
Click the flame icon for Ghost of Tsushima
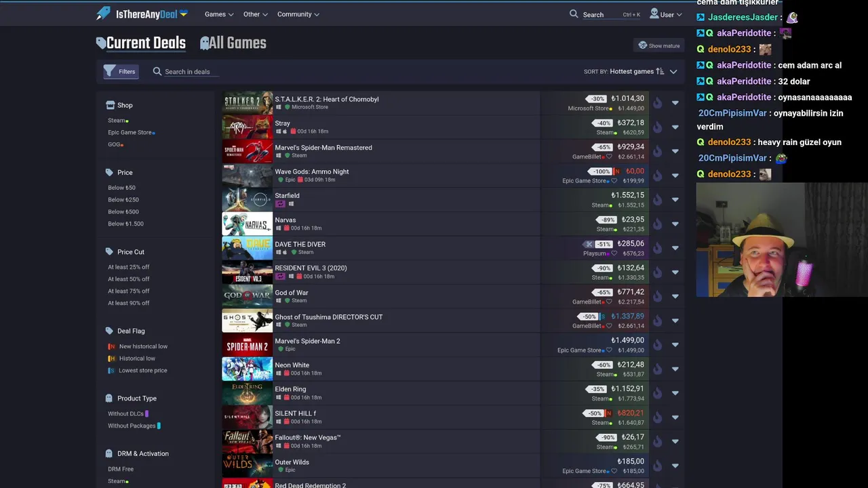click(x=657, y=321)
